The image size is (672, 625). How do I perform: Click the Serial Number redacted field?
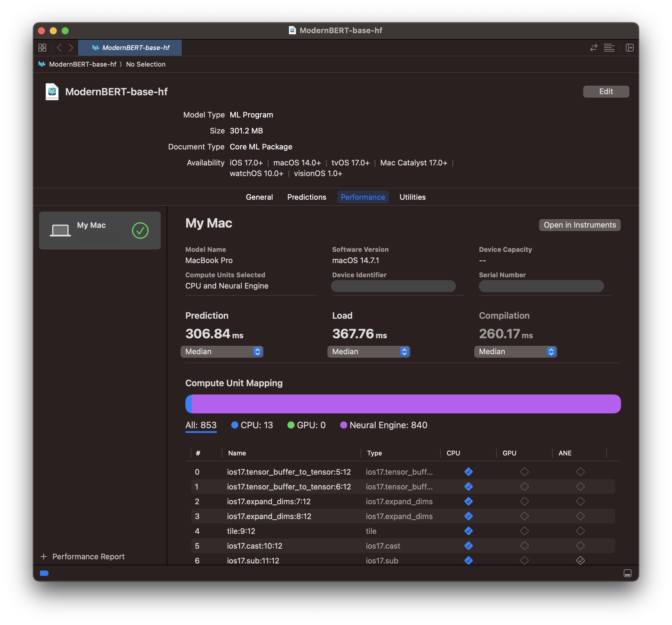pyautogui.click(x=541, y=286)
